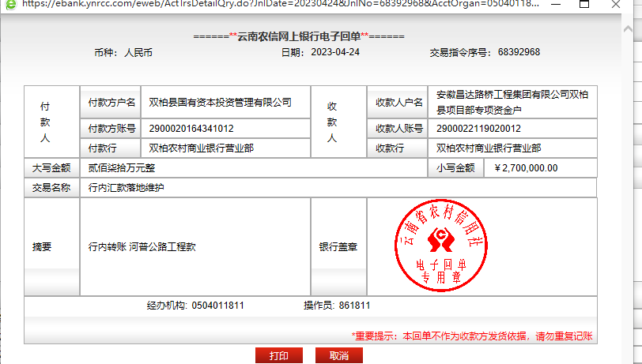The height and width of the screenshot is (364, 642).
Task: Click the receipt title 云南农信网上银行电子回单
Action: tap(299, 37)
